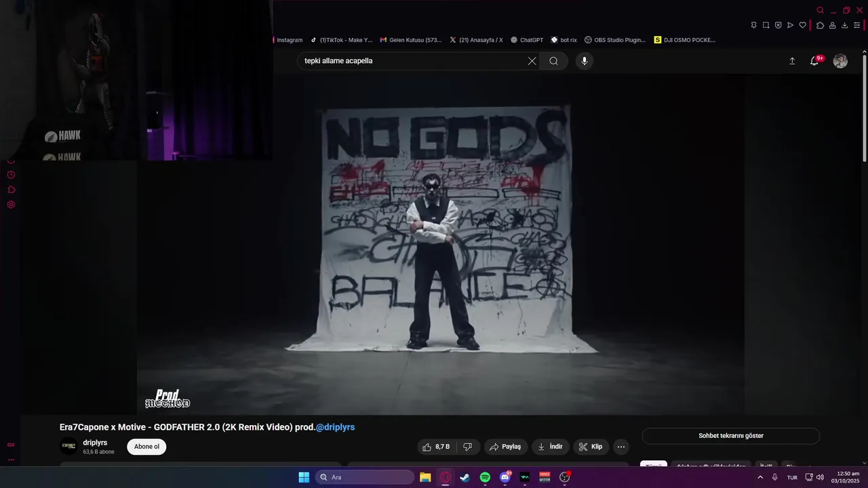Click the YouTube upload create icon

tap(792, 61)
